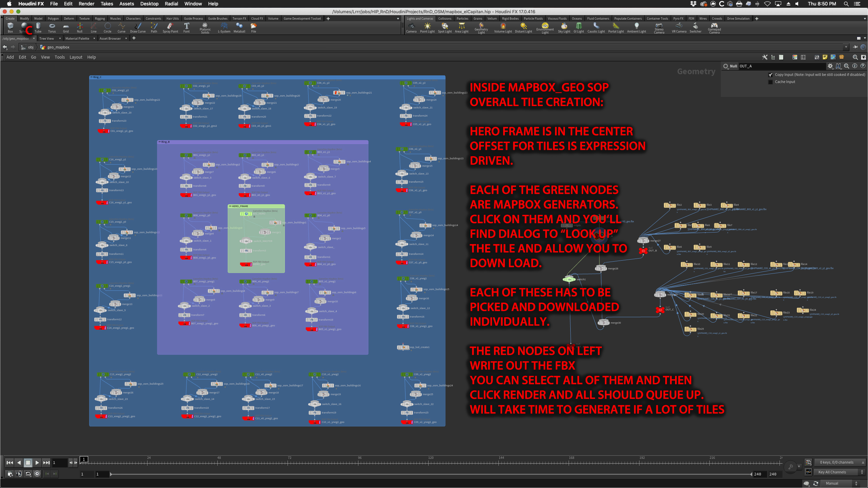Add a Torus primitive
Screen dimensions: 868x488
tap(52, 27)
